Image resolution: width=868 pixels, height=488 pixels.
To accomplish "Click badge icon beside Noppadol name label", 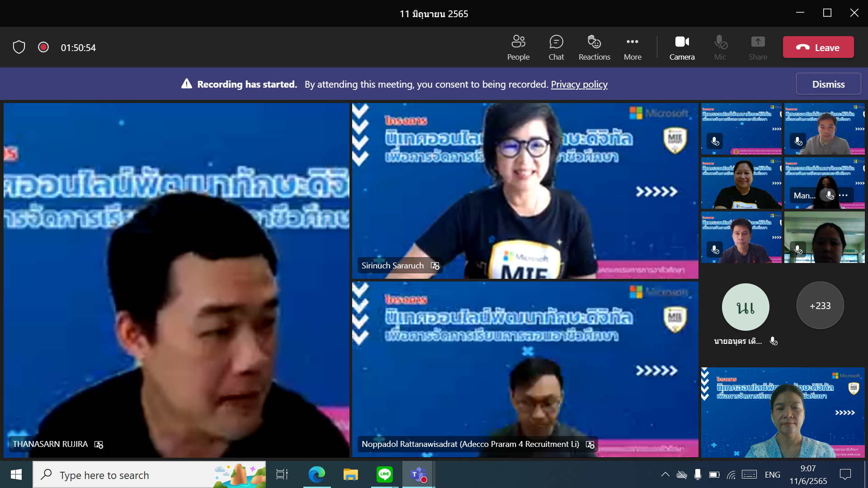I will click(590, 445).
